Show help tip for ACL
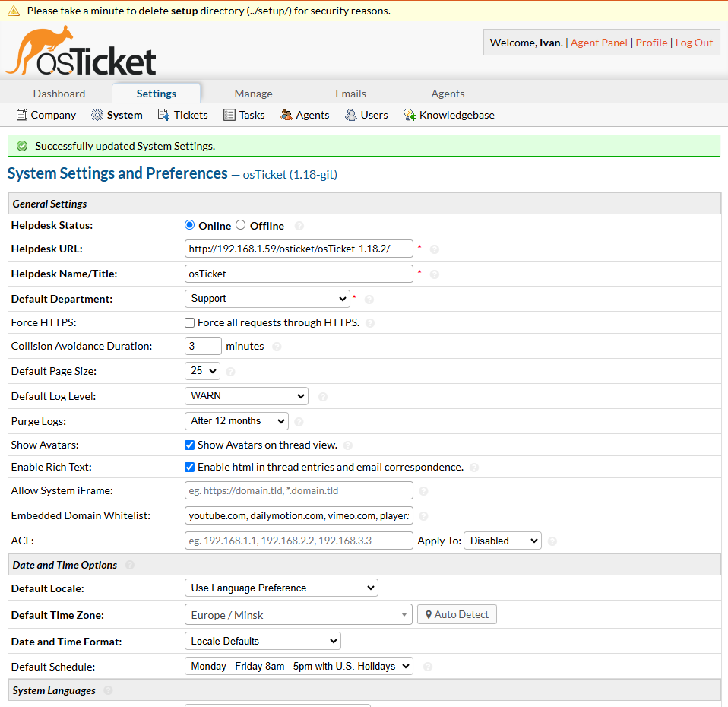728x707 pixels. 552,541
